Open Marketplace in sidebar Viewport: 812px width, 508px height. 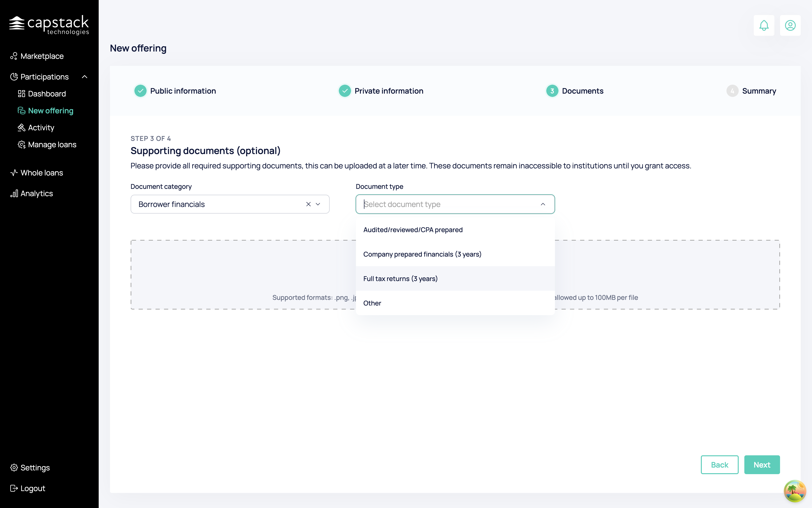pos(42,56)
